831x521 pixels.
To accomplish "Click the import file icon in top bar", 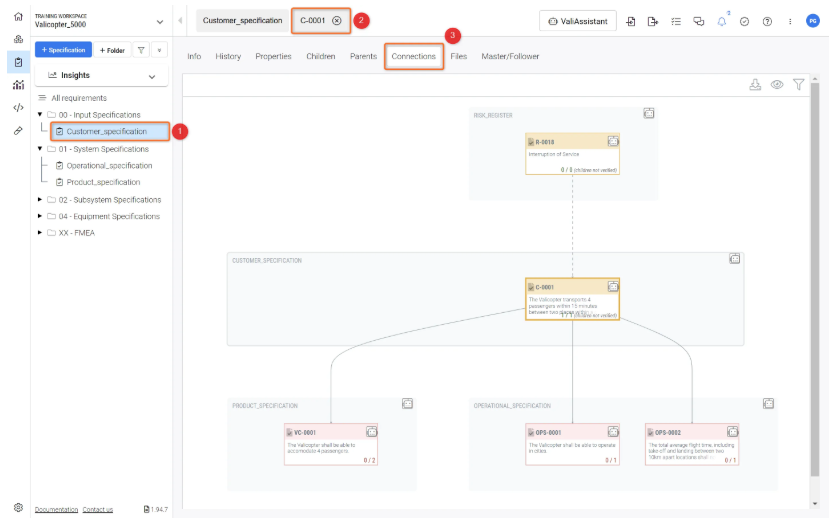I will (632, 21).
